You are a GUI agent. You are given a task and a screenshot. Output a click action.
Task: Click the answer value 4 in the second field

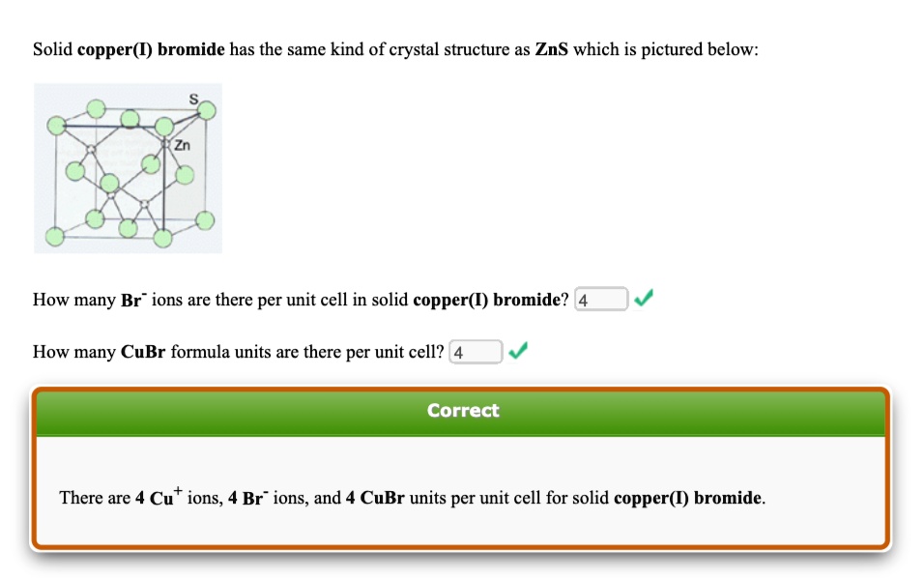(457, 351)
